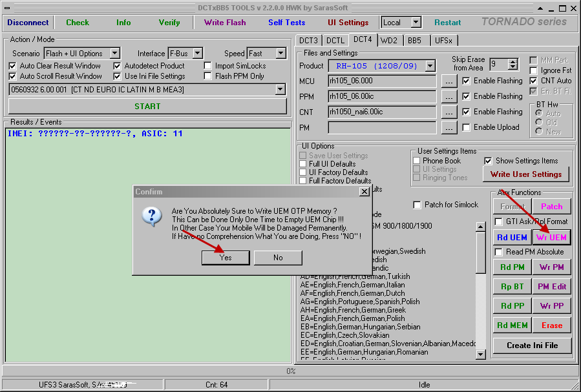
Task: Click the magenta Patch button
Action: (x=551, y=207)
